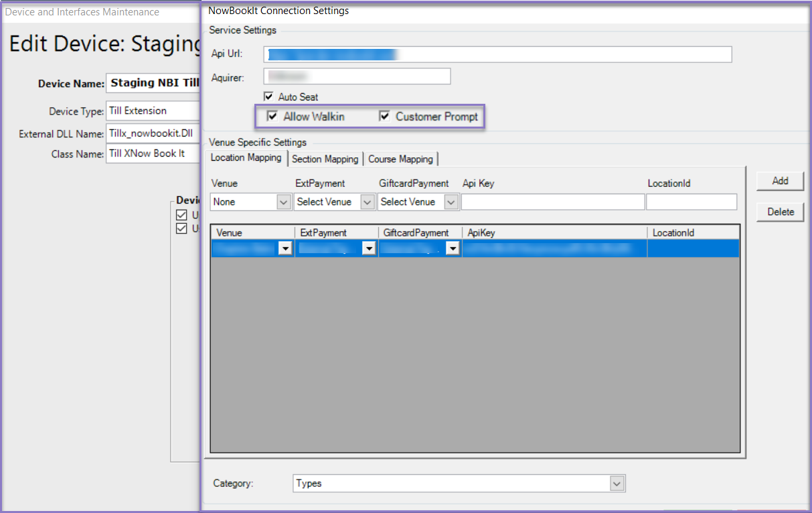Uncheck first checkbox in Edit Device window

pyautogui.click(x=181, y=215)
